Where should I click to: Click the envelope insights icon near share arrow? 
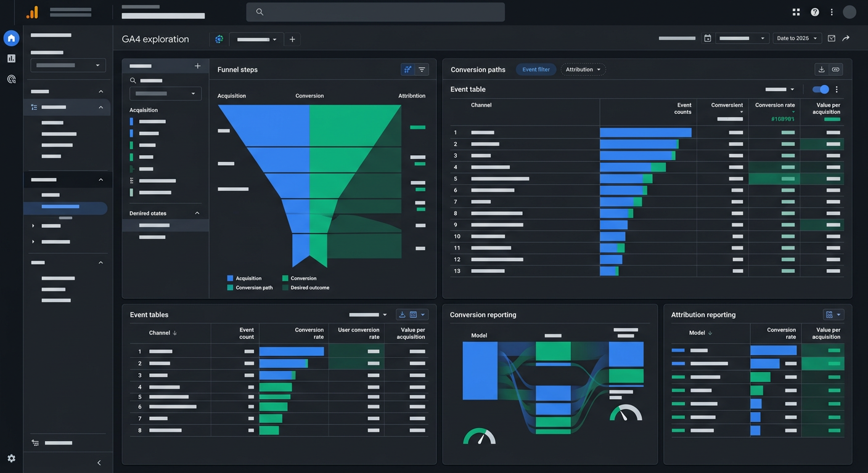[x=832, y=38]
